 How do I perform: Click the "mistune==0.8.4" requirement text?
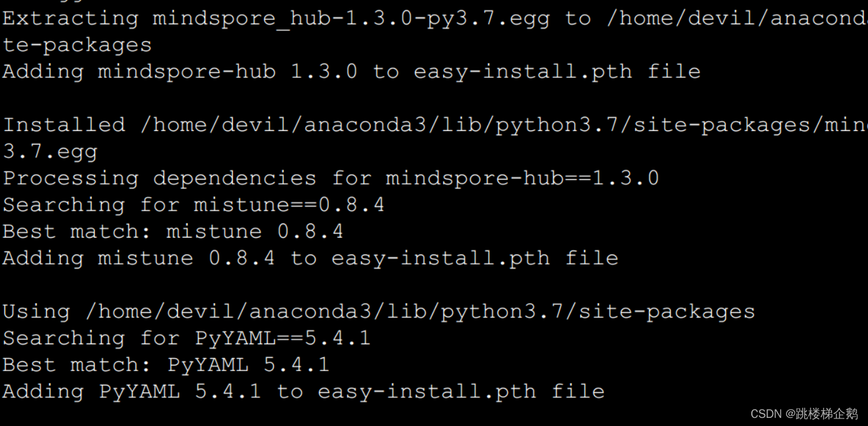point(289,205)
